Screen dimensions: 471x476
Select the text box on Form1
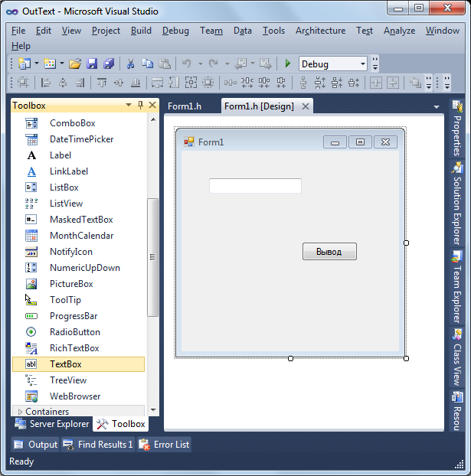tap(255, 186)
